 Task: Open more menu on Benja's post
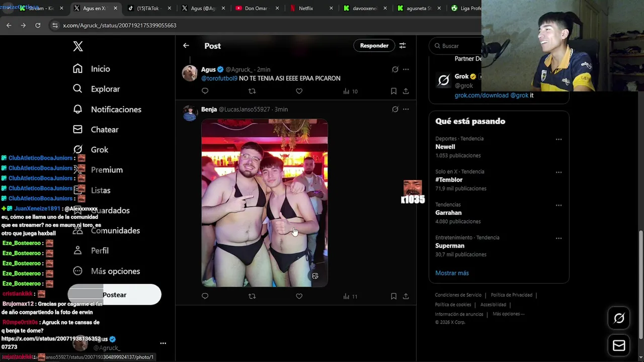point(406,109)
